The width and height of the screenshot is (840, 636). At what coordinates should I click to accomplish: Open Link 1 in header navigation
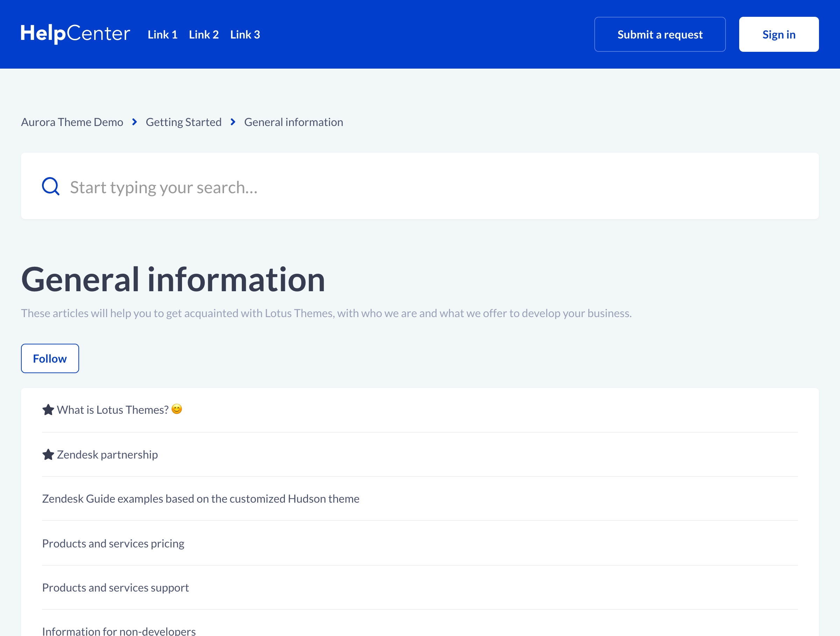(x=162, y=35)
